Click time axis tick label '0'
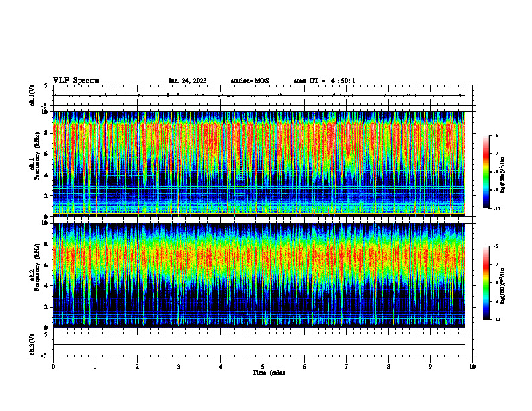The image size is (532, 411). (x=53, y=367)
